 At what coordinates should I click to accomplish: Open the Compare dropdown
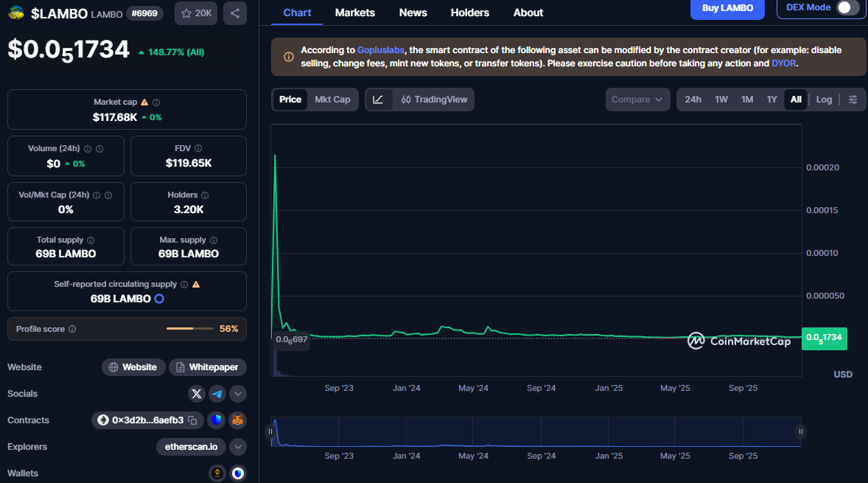(637, 100)
